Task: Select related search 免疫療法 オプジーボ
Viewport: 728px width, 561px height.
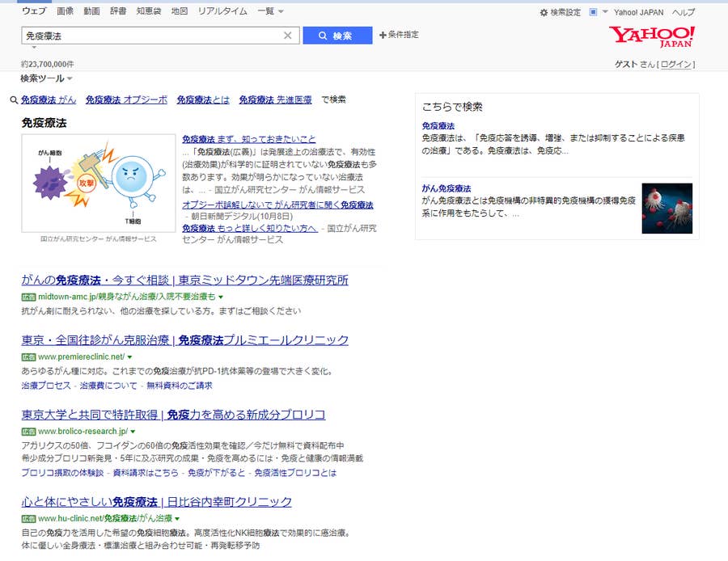Action: tap(126, 99)
